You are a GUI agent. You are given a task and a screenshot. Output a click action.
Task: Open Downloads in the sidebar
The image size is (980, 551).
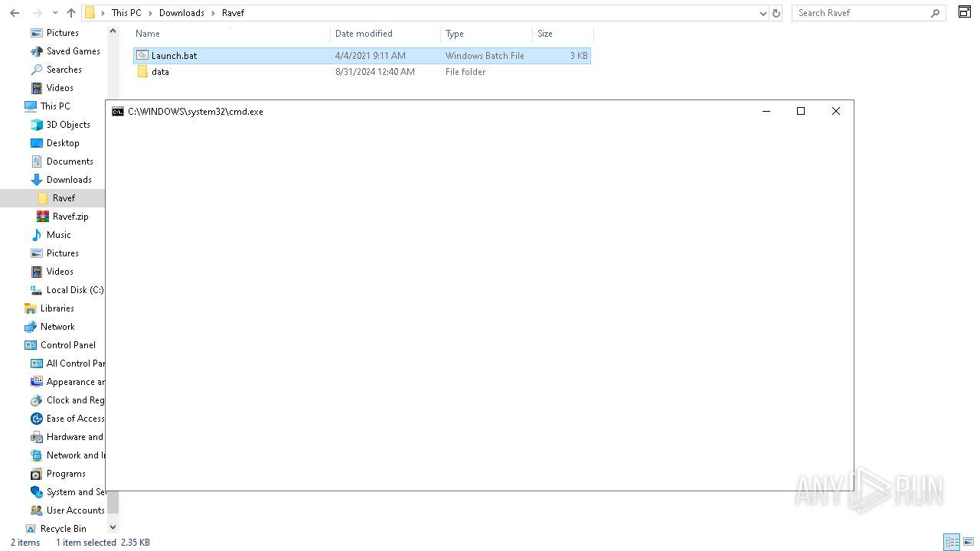point(69,180)
